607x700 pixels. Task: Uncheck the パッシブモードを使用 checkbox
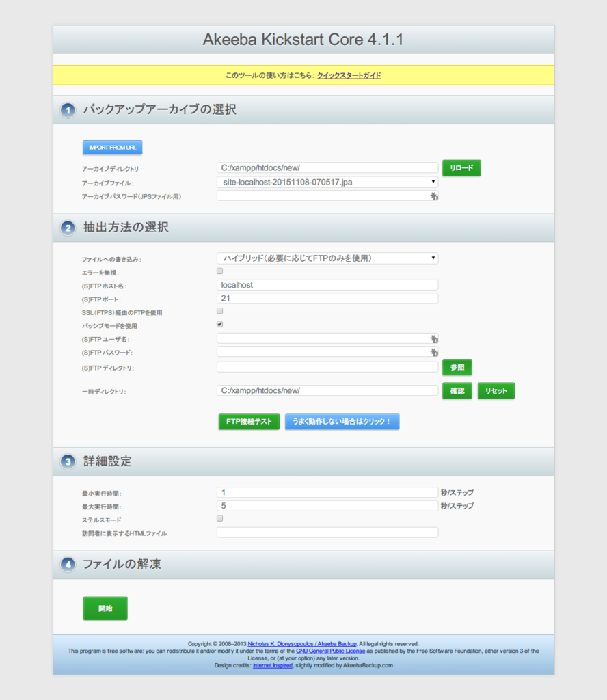click(220, 325)
